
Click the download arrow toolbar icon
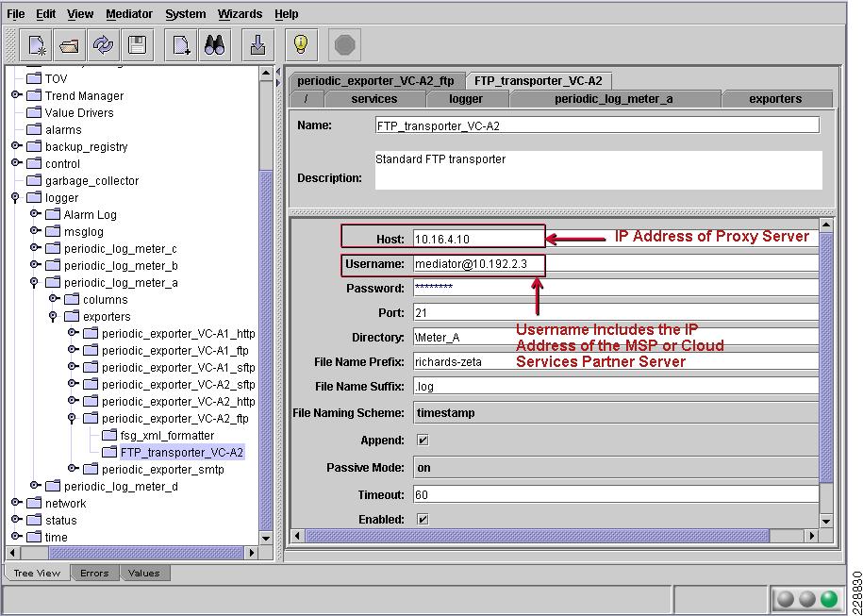[x=257, y=45]
